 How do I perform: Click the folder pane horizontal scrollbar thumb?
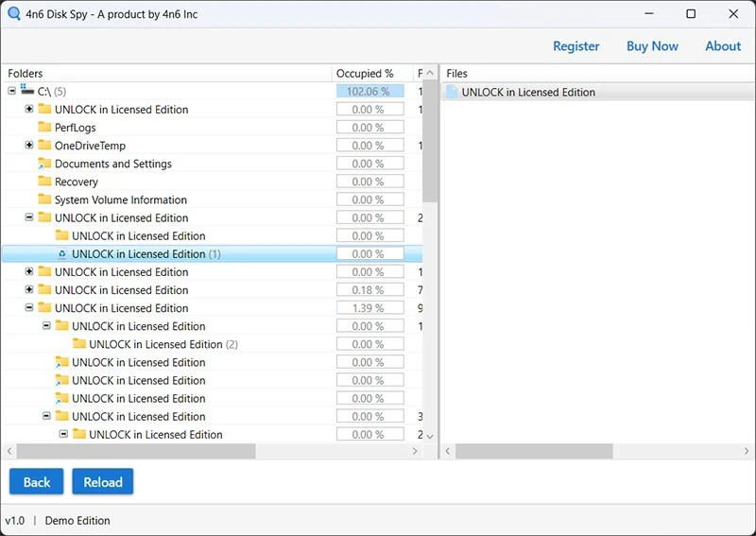click(x=136, y=451)
